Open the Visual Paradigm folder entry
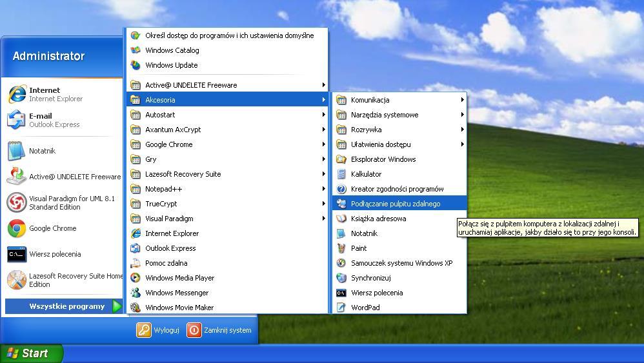 point(227,218)
